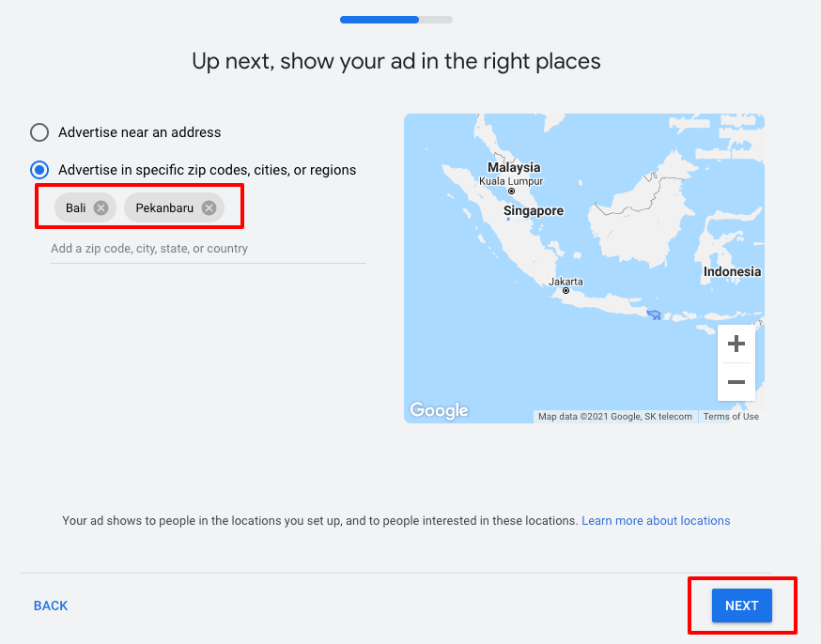The height and width of the screenshot is (644, 821).
Task: Zoom out on the map
Action: coord(736,382)
